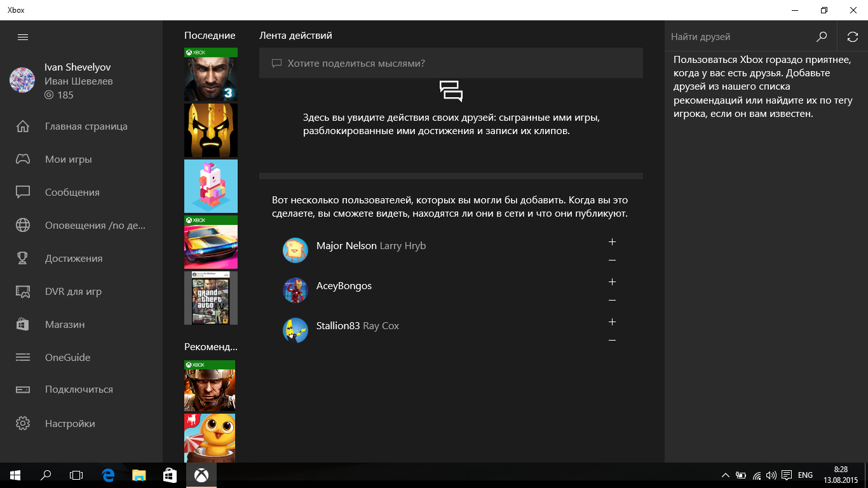868x488 pixels.
Task: Open the Главная страница menu item
Action: pyautogui.click(x=86, y=126)
